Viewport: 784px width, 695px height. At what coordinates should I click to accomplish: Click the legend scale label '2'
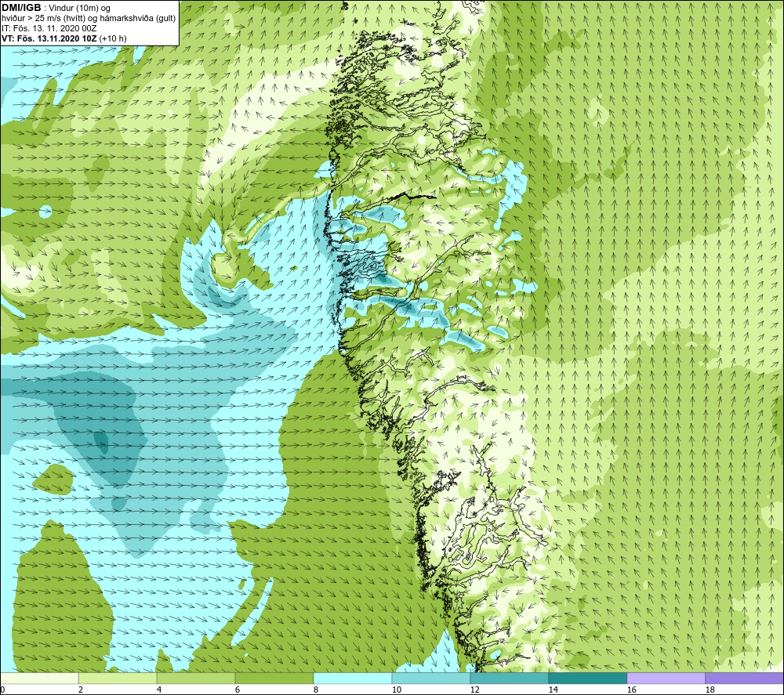tap(81, 690)
